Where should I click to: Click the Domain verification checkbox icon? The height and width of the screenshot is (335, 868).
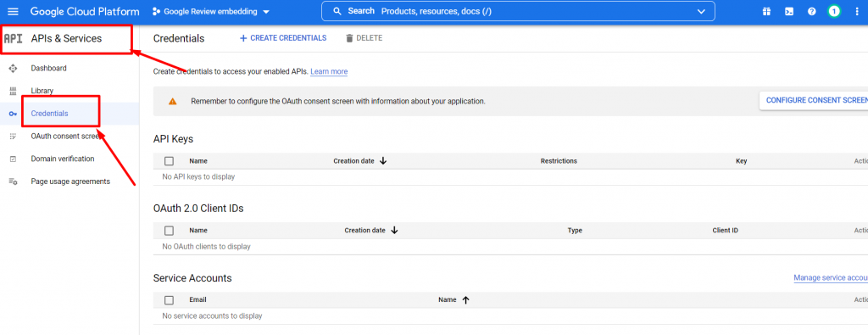pos(13,159)
